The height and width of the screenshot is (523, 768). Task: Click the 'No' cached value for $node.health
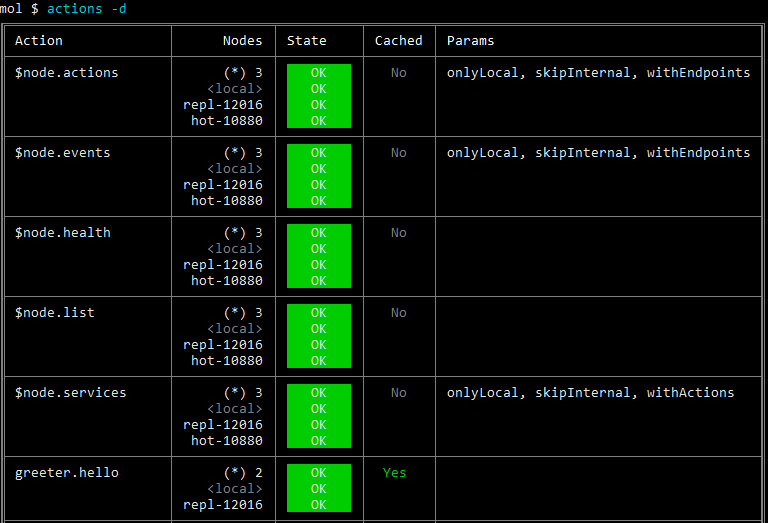pyautogui.click(x=398, y=233)
